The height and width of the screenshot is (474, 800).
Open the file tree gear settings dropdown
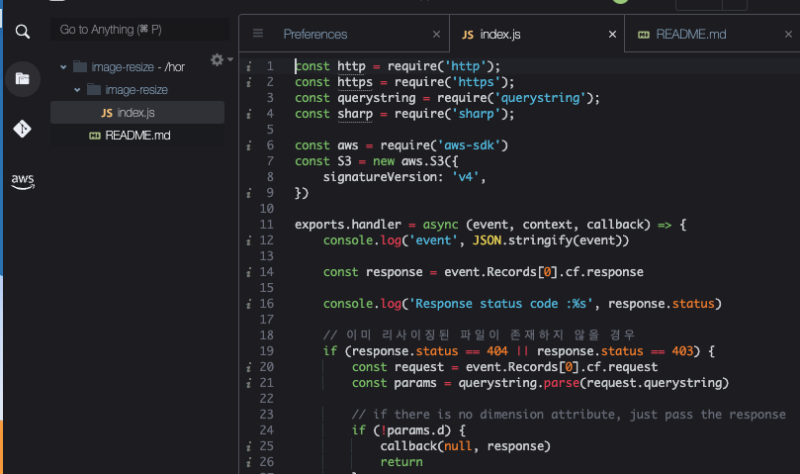[220, 61]
